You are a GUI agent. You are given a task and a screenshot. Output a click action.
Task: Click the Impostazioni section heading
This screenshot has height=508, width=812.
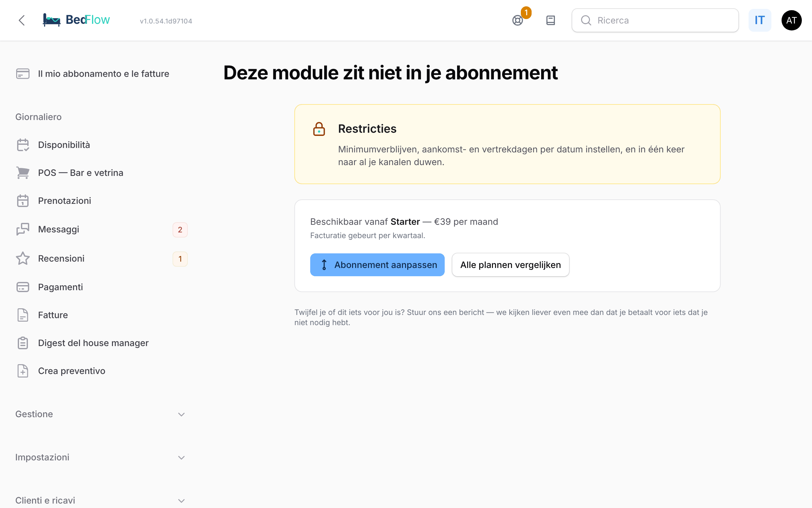(42, 457)
